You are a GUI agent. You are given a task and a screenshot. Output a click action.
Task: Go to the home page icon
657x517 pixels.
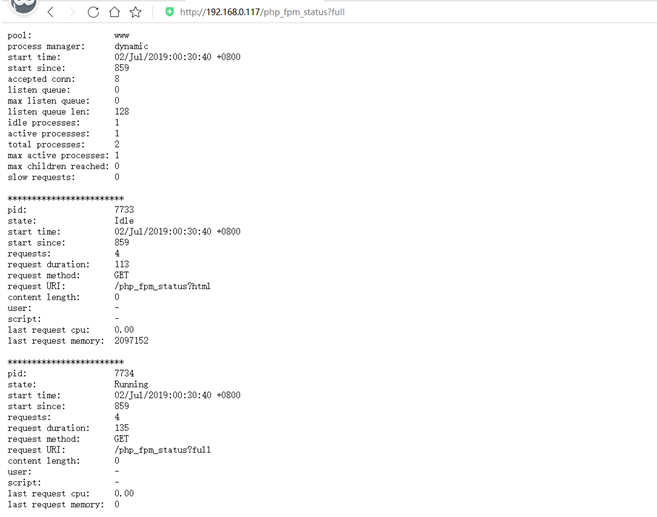[x=114, y=12]
